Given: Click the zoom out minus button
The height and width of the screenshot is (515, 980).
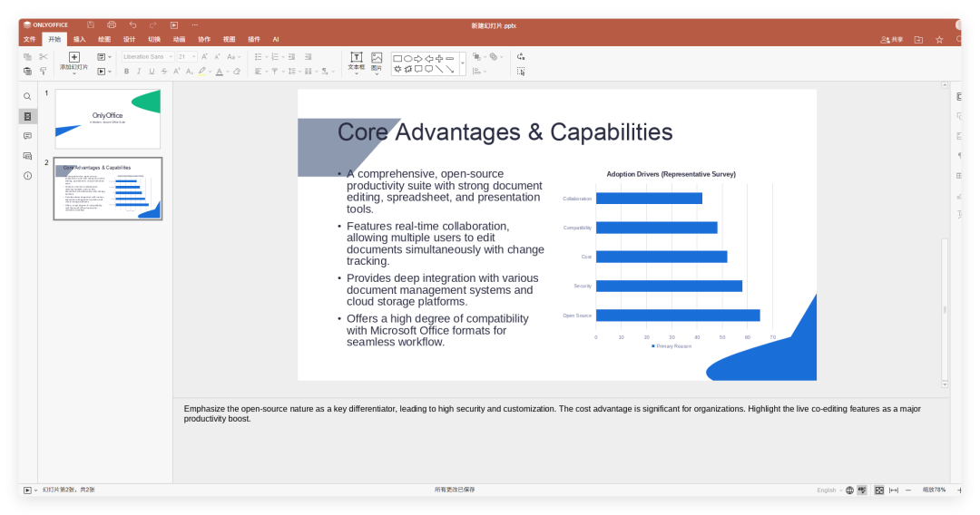Looking at the screenshot, I should pyautogui.click(x=908, y=490).
